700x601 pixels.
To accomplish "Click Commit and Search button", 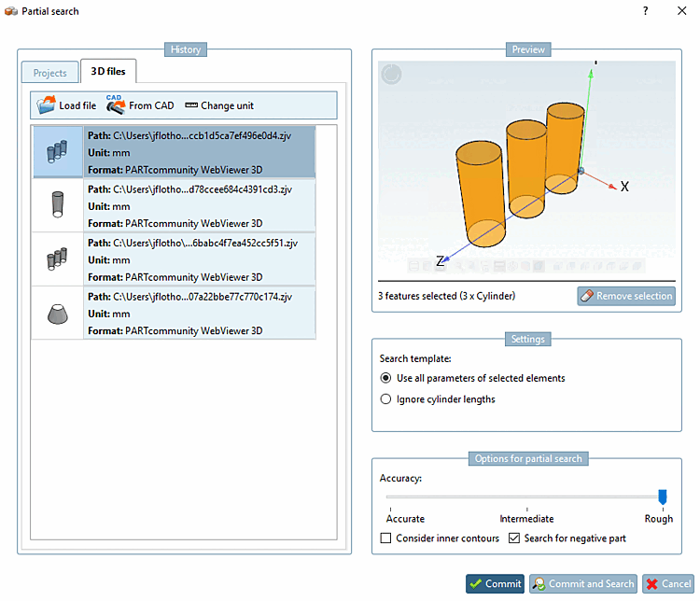I will [x=583, y=583].
